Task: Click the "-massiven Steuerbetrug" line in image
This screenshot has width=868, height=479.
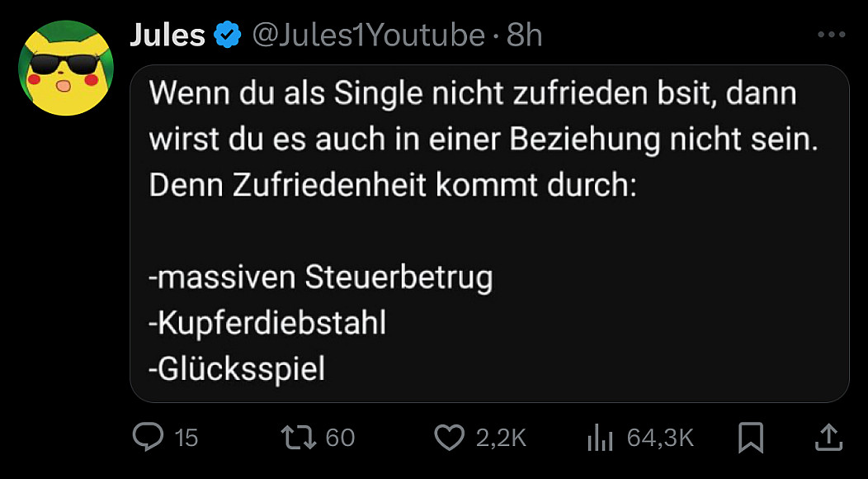Action: (321, 277)
